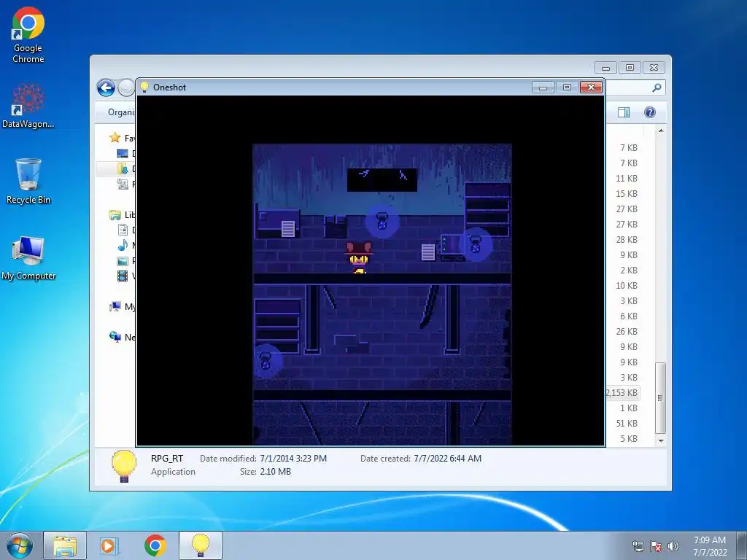Click the Explorer back navigation arrow
Viewport: 747px width, 560px height.
(x=106, y=87)
